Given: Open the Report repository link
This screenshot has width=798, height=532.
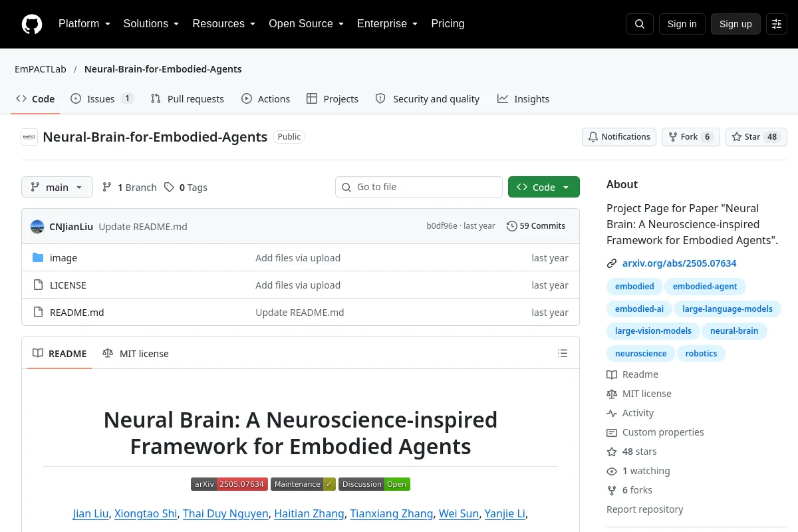Looking at the screenshot, I should [644, 509].
